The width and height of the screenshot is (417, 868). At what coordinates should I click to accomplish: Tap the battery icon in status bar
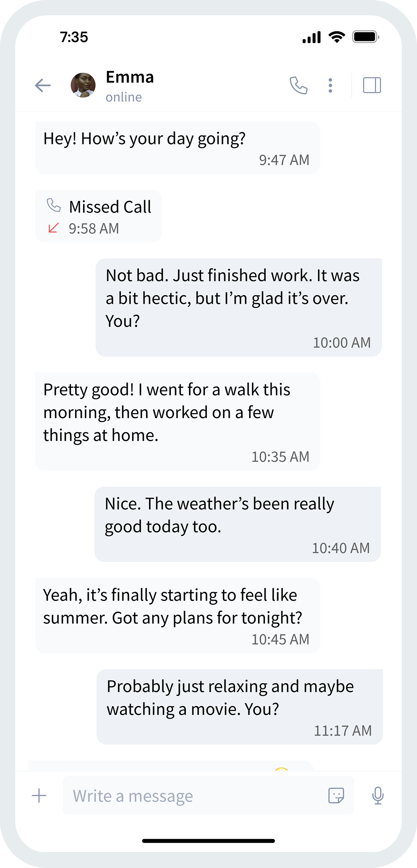click(365, 37)
